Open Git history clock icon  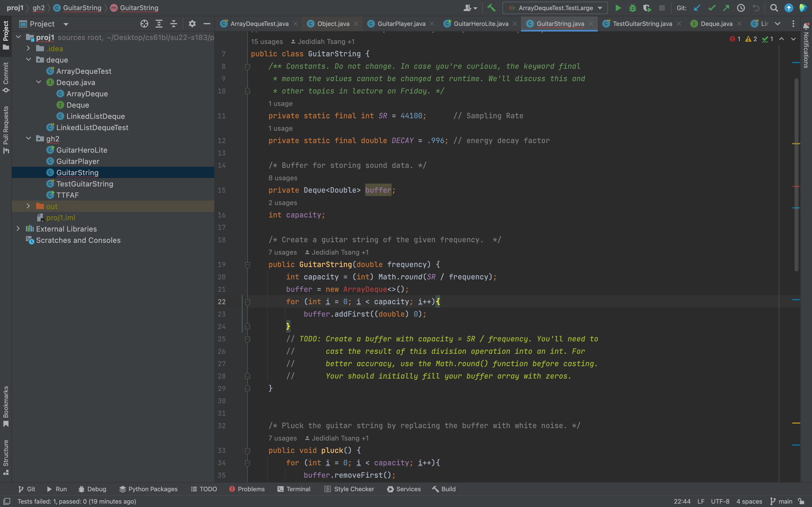pos(741,8)
